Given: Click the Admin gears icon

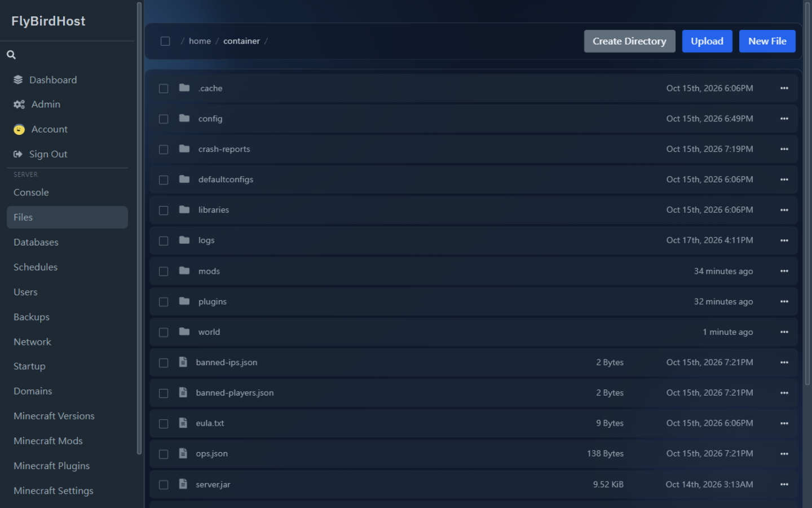Looking at the screenshot, I should pyautogui.click(x=19, y=104).
